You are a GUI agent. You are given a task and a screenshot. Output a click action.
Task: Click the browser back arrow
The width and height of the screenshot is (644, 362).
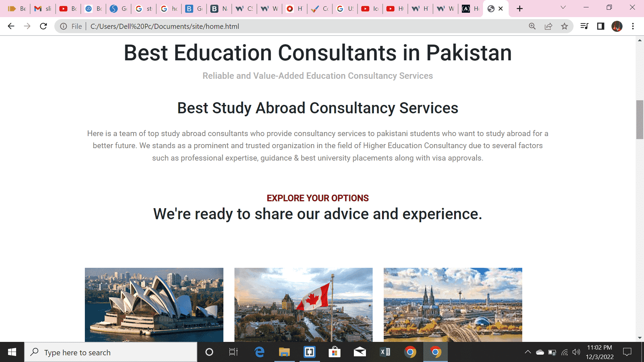tap(11, 26)
